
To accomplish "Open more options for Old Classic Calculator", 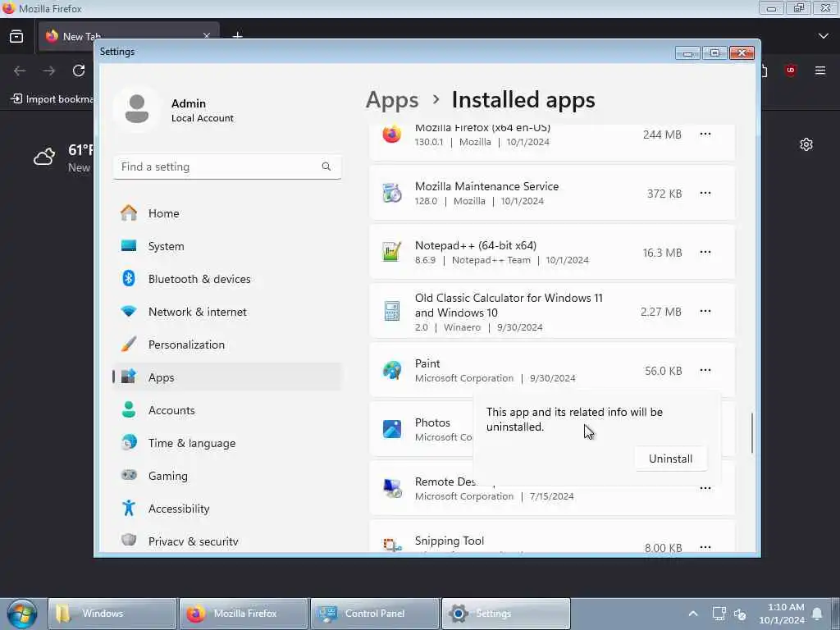I will [x=705, y=311].
